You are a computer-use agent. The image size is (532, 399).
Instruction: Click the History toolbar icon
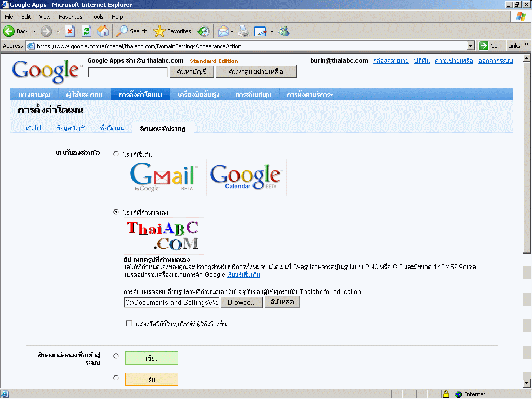click(x=204, y=31)
